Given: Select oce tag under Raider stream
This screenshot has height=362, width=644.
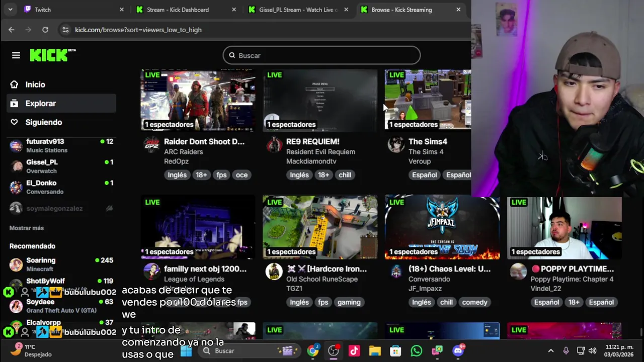Looking at the screenshot, I should pos(242,175).
